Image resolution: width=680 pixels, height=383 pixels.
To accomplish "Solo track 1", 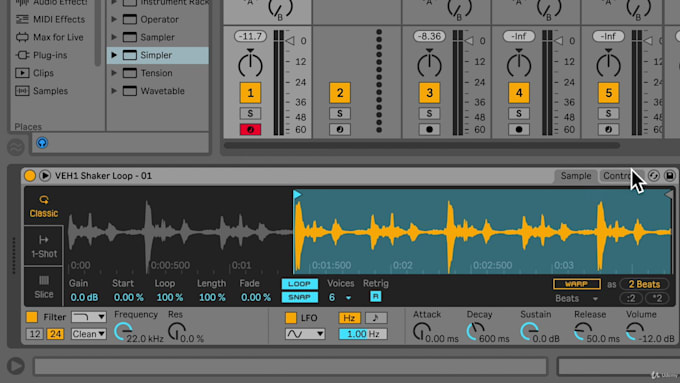I will click(250, 114).
